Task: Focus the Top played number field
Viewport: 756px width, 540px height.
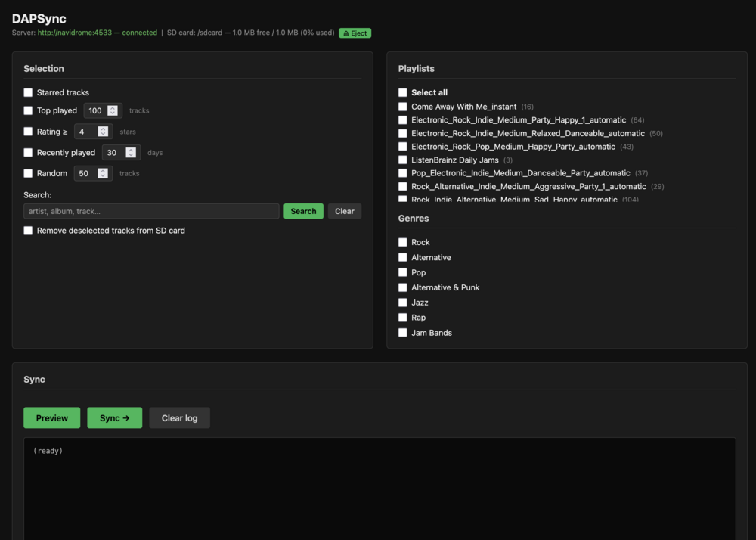Action: 103,110
